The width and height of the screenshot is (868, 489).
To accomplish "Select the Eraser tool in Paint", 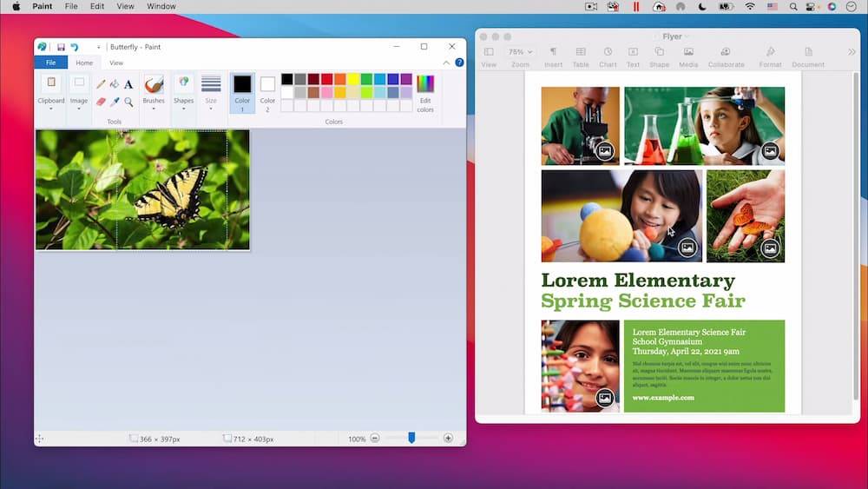I will pos(101,102).
